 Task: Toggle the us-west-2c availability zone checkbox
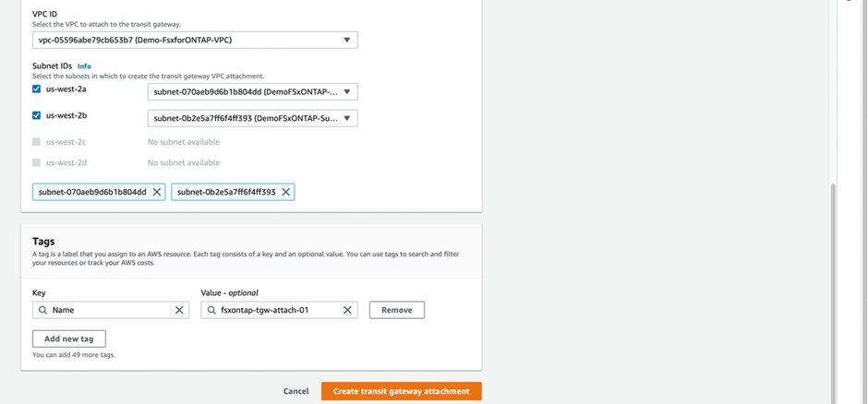click(37, 142)
